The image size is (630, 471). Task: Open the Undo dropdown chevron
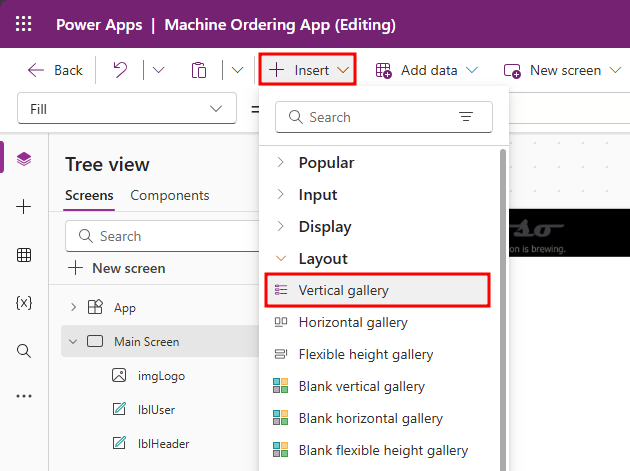click(x=158, y=70)
